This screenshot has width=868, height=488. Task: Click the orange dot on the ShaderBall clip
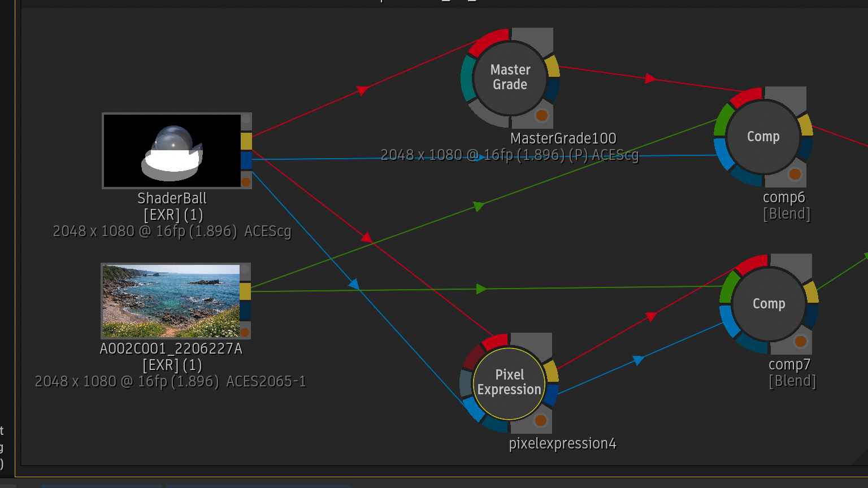tap(246, 181)
